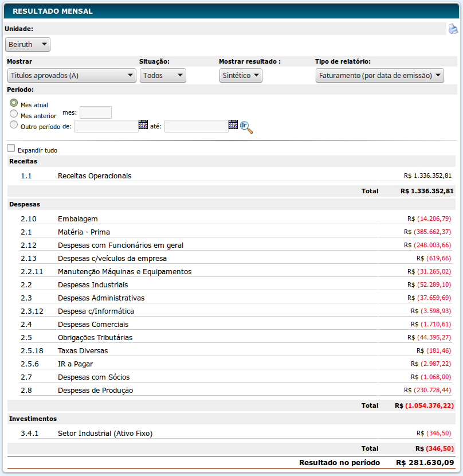
Task: Open the Unidade dropdown showing Beiruth
Action: 28,45
